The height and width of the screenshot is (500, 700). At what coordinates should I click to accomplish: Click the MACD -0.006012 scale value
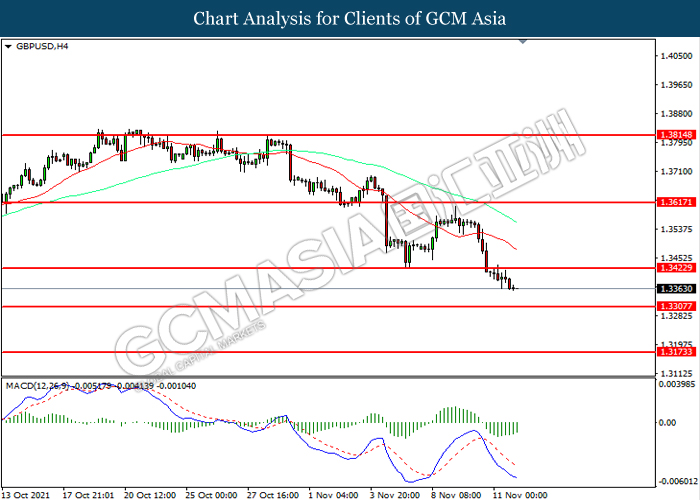click(x=676, y=481)
